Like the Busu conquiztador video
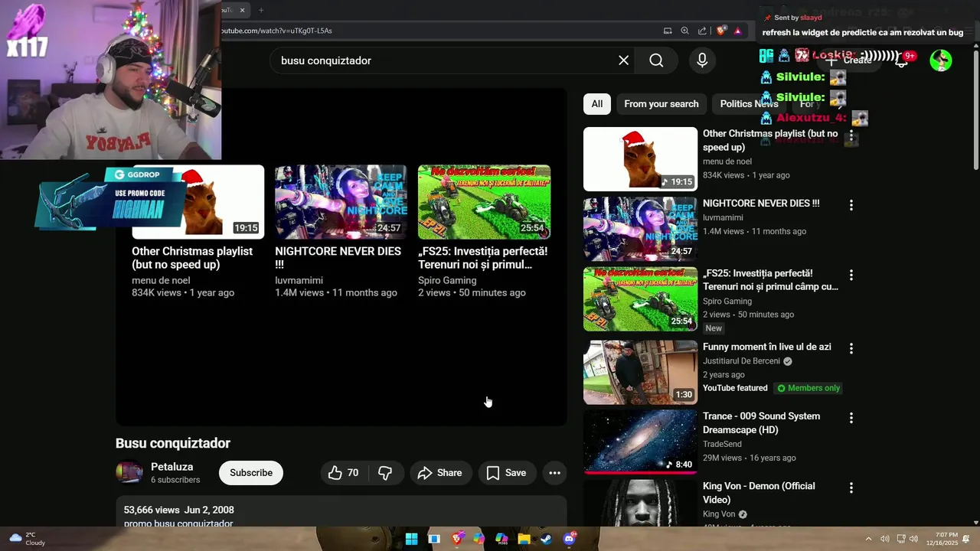The width and height of the screenshot is (980, 551). pos(344,473)
